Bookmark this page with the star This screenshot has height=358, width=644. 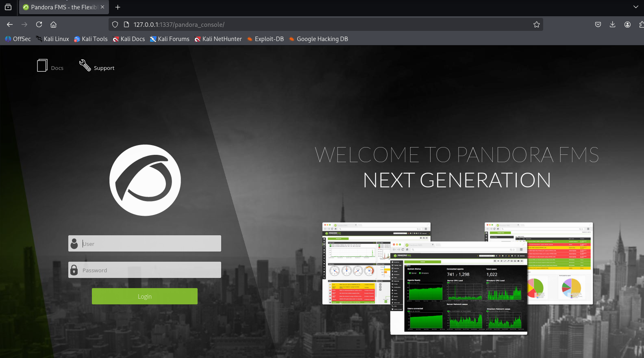[x=537, y=24]
